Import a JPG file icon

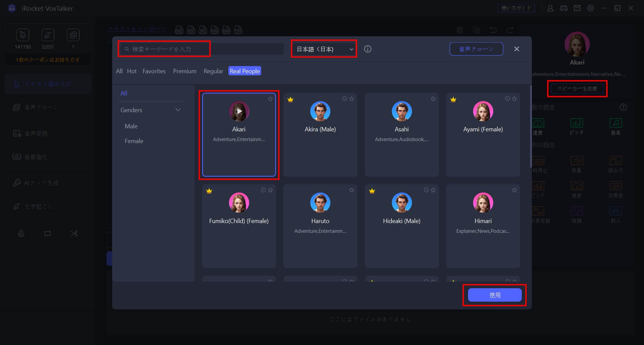click(203, 30)
